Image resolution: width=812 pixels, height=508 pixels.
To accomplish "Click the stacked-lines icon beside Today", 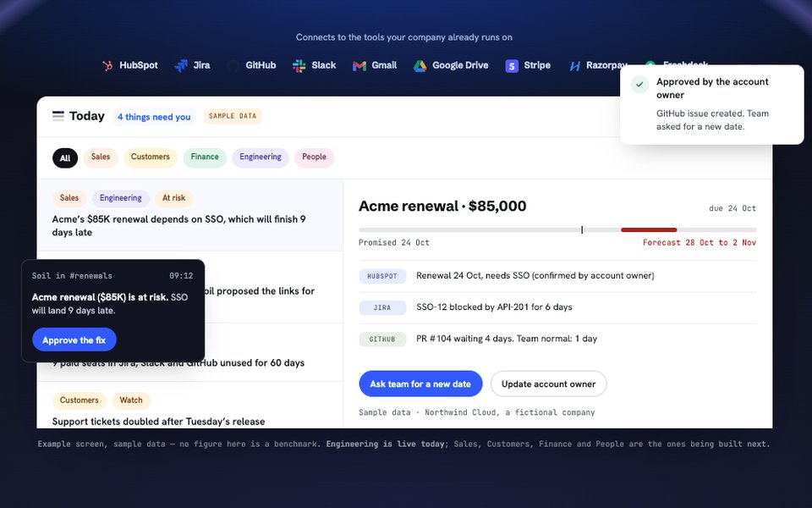I will pos(58,116).
